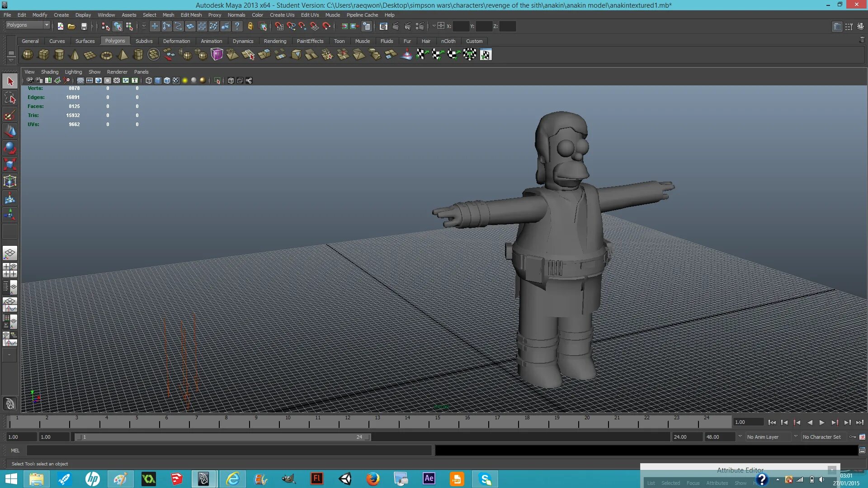Toggle viewport grid display
Image resolution: width=868 pixels, height=488 pixels.
(80, 80)
